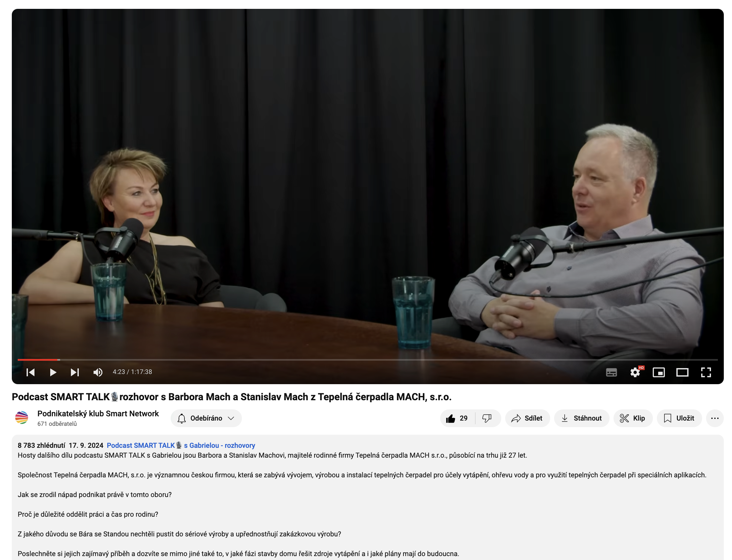The height and width of the screenshot is (560, 732).
Task: Switch to theater mode view
Action: [x=682, y=372]
